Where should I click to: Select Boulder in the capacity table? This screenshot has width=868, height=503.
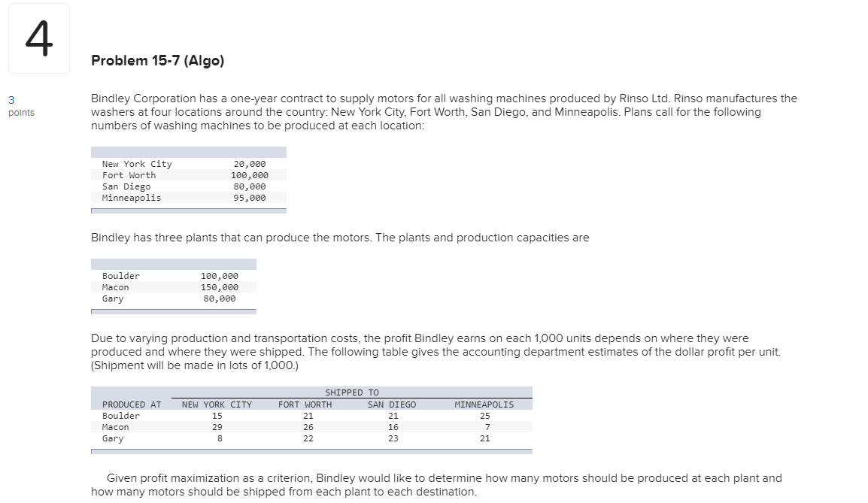[120, 276]
